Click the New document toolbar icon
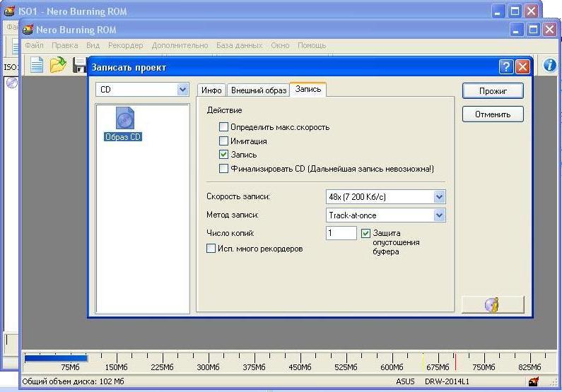The width and height of the screenshot is (562, 392). [36, 65]
